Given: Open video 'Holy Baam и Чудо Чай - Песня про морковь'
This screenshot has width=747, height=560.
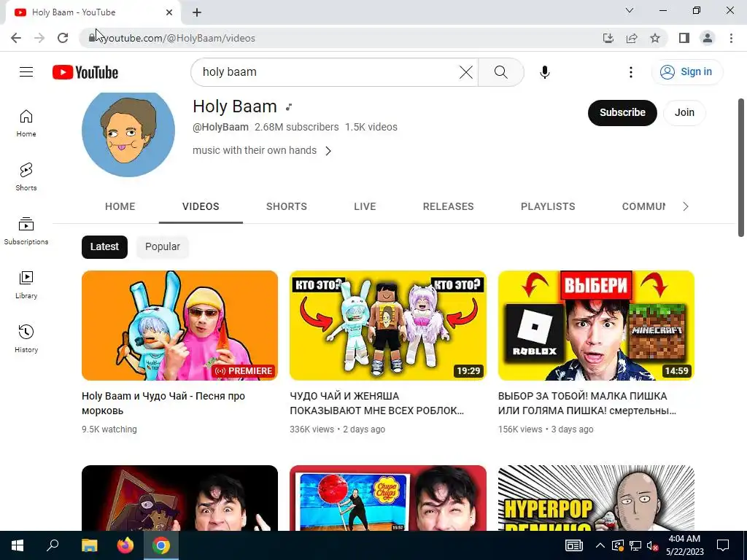Looking at the screenshot, I should [x=163, y=402].
